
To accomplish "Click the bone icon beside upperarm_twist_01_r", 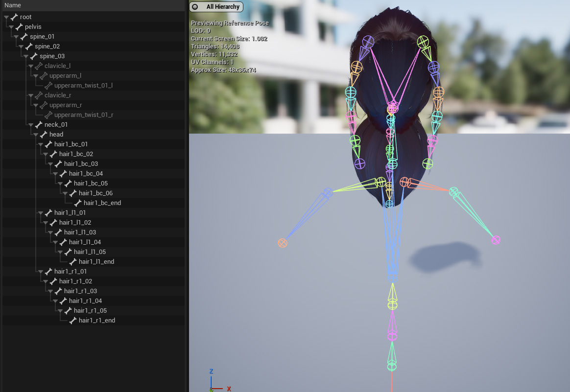I will (48, 115).
